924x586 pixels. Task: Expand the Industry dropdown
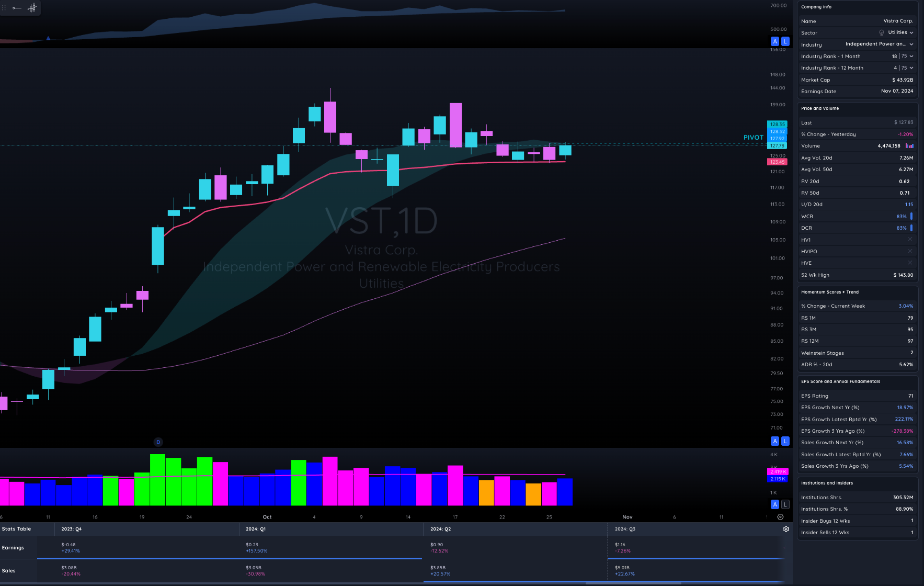[911, 44]
